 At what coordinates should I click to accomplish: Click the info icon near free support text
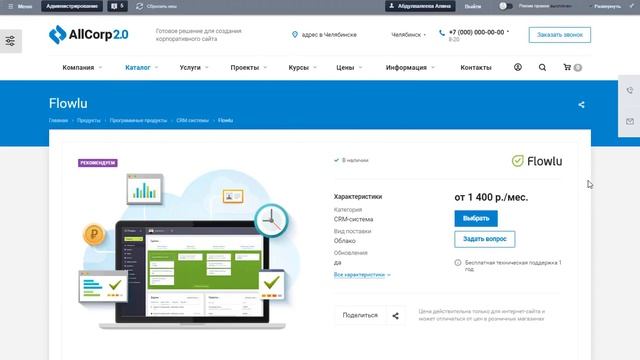pyautogui.click(x=458, y=263)
